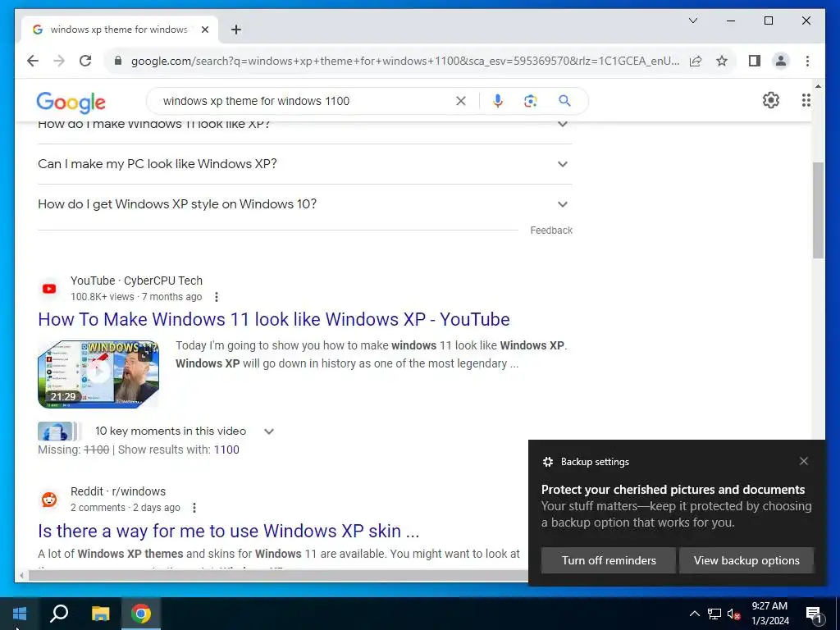Click the forward navigation arrow
This screenshot has width=840, height=630.
point(59,61)
